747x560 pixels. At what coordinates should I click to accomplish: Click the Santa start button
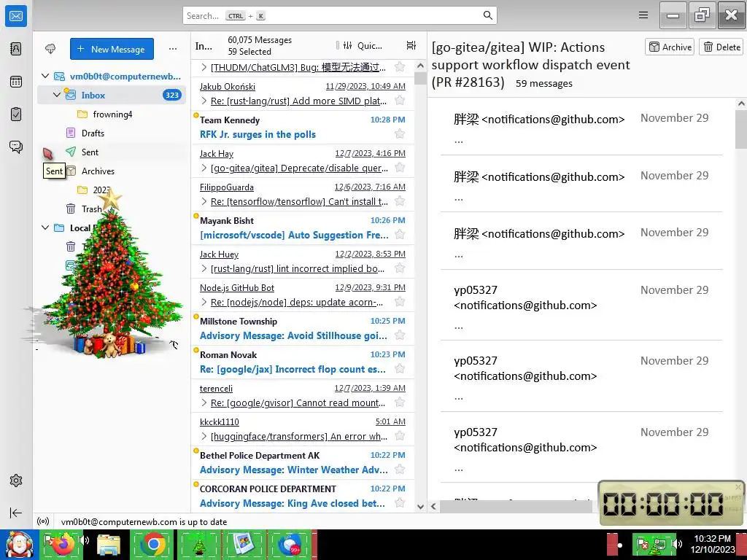(19, 545)
